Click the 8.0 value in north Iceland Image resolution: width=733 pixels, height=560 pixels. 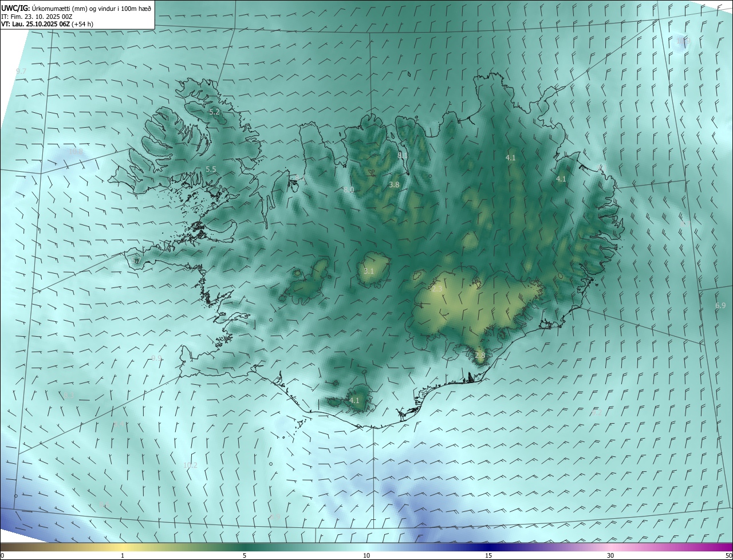tap(349, 190)
